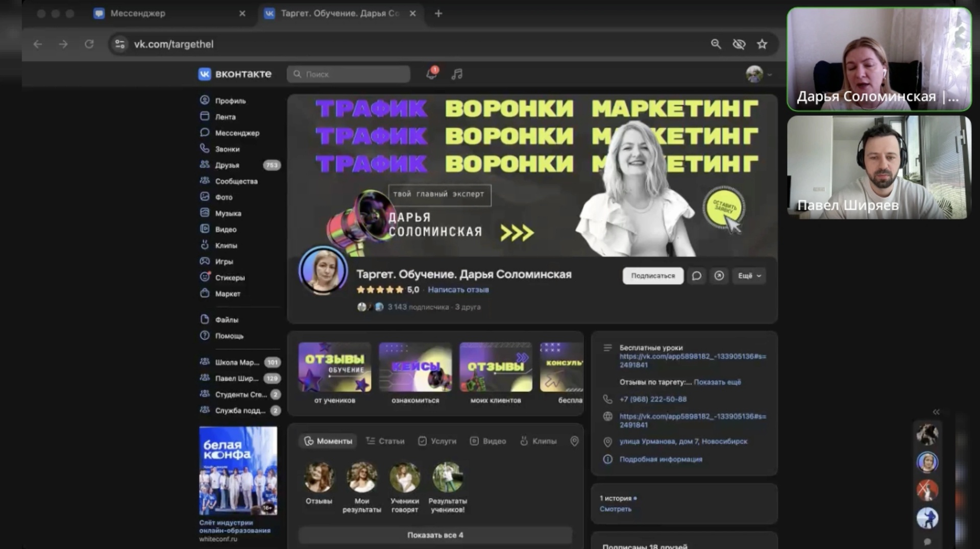Open the Отзывы moment circle
980x549 pixels.
click(x=319, y=483)
